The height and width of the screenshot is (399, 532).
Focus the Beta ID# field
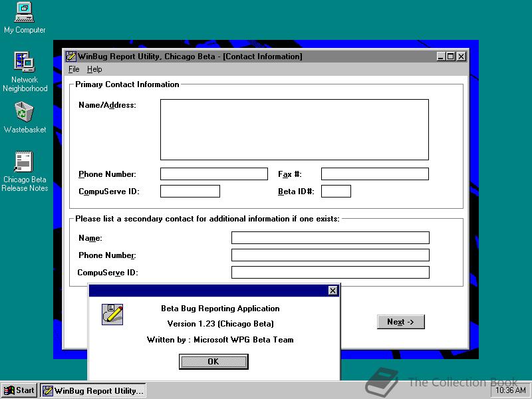click(x=336, y=192)
